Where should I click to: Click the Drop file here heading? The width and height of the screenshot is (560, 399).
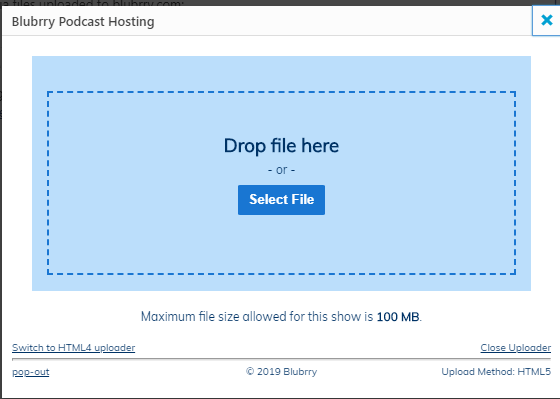tap(281, 146)
